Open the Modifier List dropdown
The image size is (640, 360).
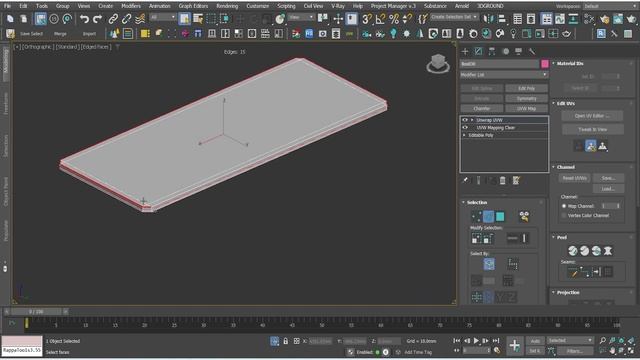pyautogui.click(x=504, y=75)
